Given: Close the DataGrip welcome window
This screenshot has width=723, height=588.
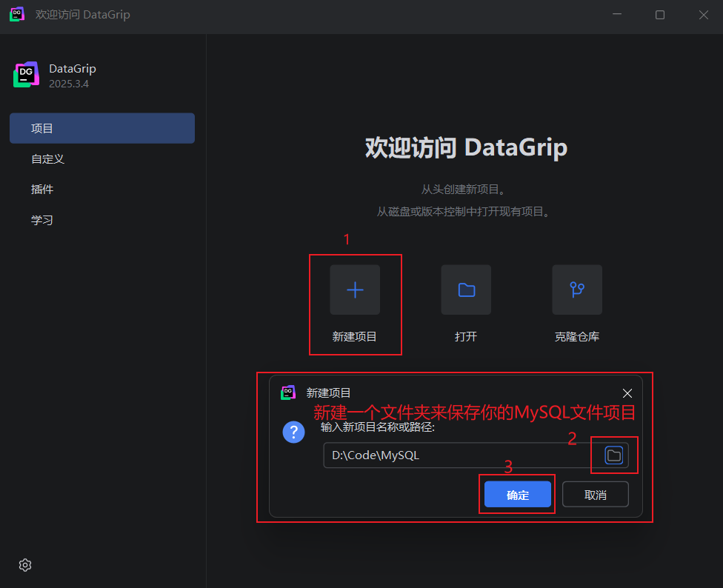Looking at the screenshot, I should pyautogui.click(x=703, y=15).
